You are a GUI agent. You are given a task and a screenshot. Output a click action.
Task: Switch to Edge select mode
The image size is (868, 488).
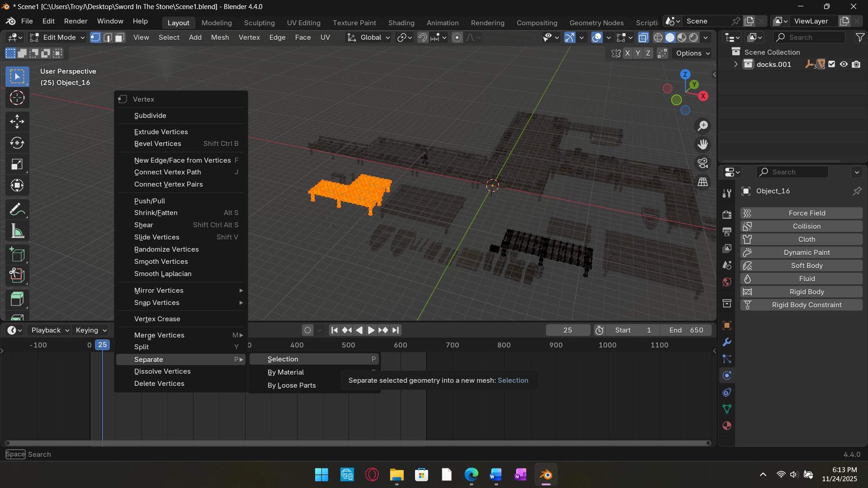pos(108,38)
